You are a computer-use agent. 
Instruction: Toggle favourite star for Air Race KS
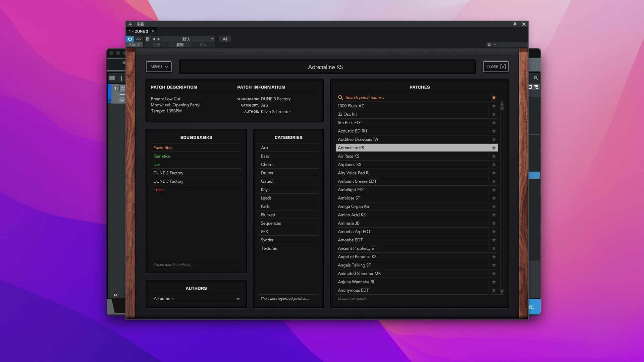pos(494,156)
